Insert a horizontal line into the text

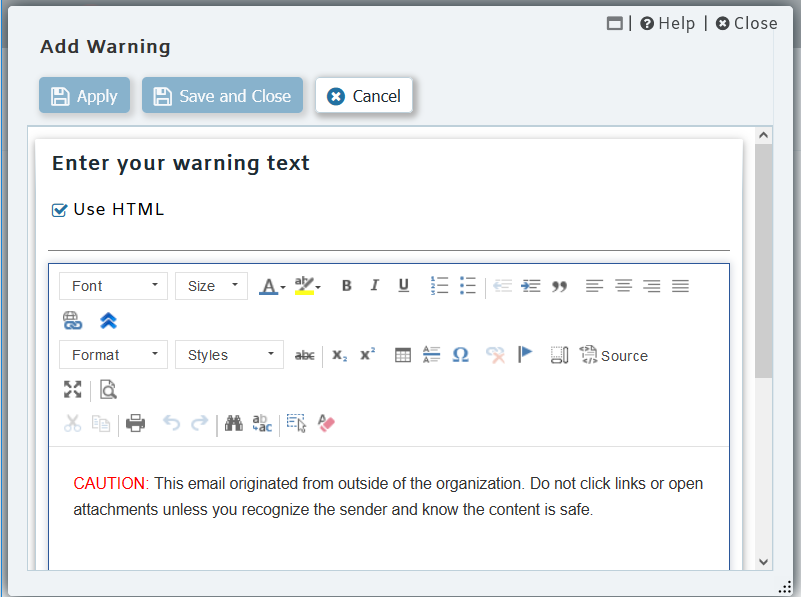pyautogui.click(x=431, y=354)
